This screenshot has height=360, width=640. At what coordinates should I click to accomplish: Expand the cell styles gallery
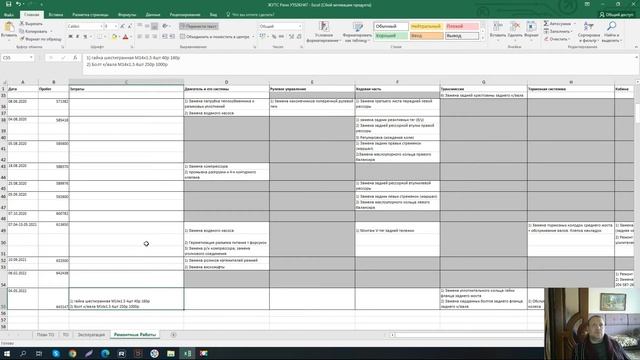[x=483, y=38]
